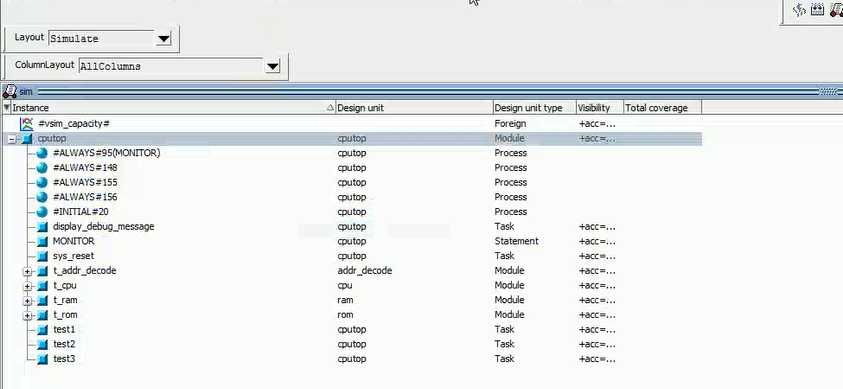
Task: Click the statement icon beside MONITOR
Action: pos(42,241)
